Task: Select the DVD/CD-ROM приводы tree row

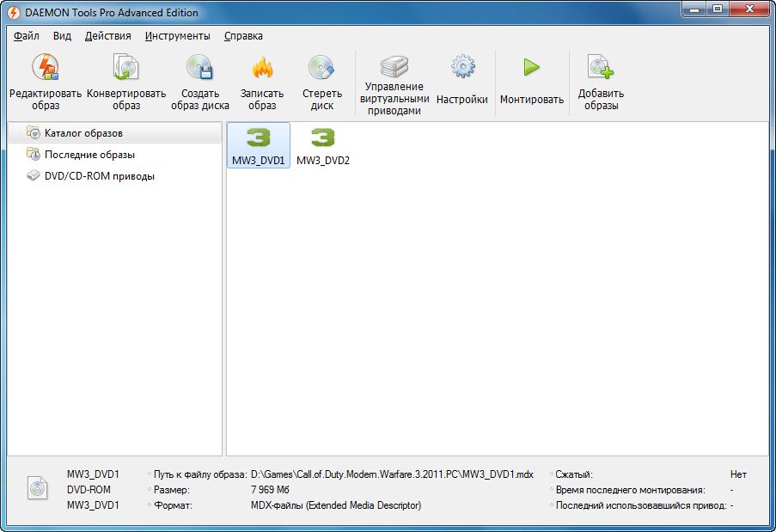Action: click(115, 176)
